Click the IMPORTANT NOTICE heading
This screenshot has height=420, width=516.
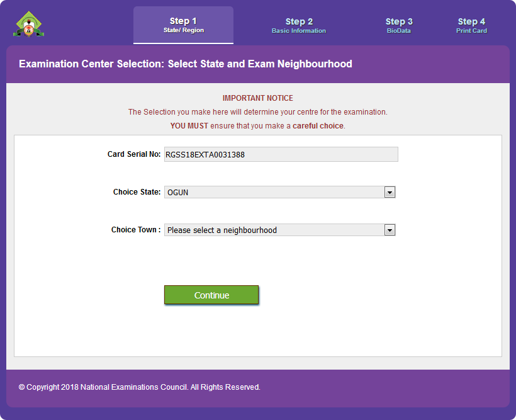click(258, 98)
